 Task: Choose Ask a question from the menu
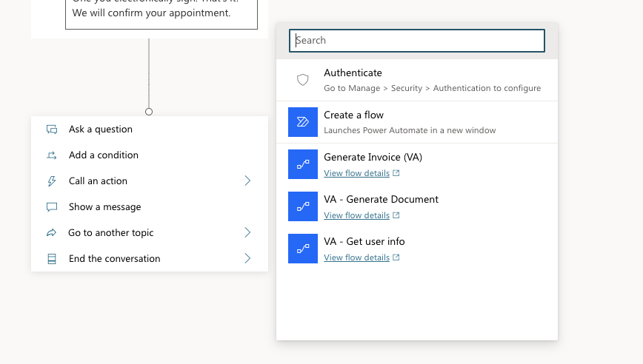[x=101, y=129]
